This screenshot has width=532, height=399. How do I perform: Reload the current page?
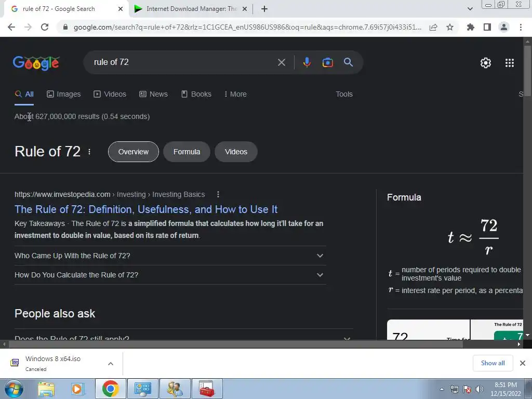45,27
